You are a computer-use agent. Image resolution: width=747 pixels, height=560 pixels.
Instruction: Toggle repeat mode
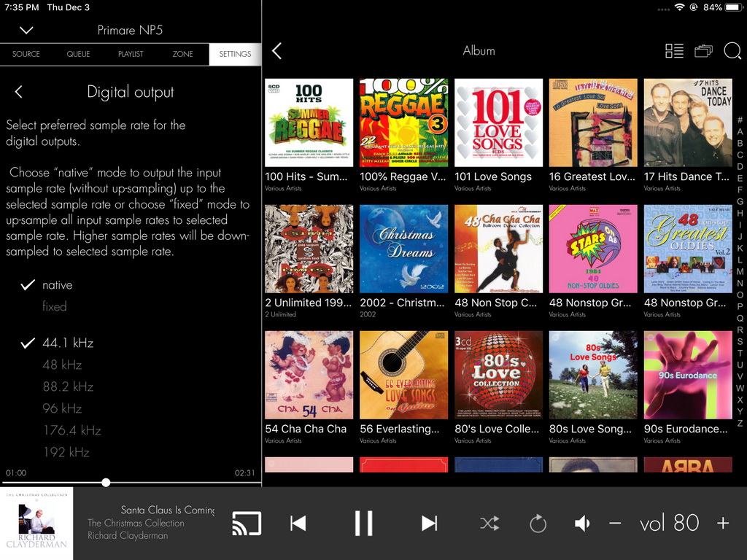coord(538,524)
